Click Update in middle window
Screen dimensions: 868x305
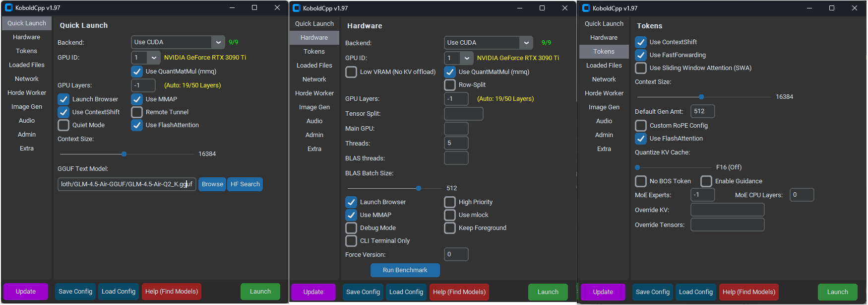[x=313, y=292]
